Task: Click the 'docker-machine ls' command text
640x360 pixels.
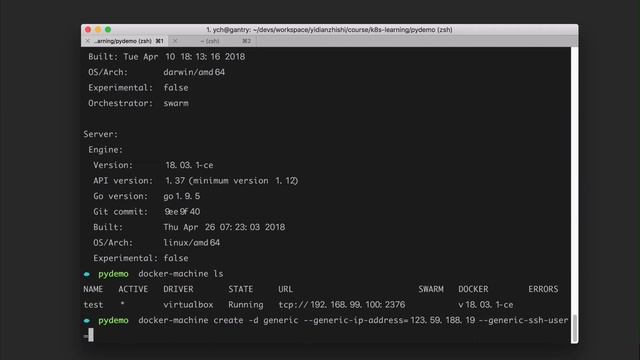Action: pos(181,274)
